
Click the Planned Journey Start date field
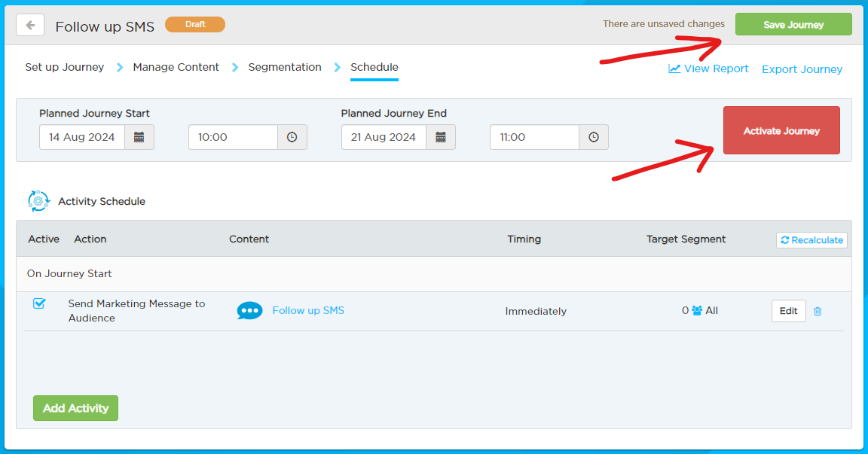pyautogui.click(x=82, y=137)
